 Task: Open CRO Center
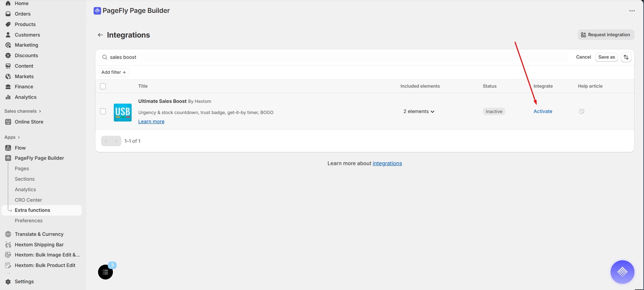coord(28,200)
